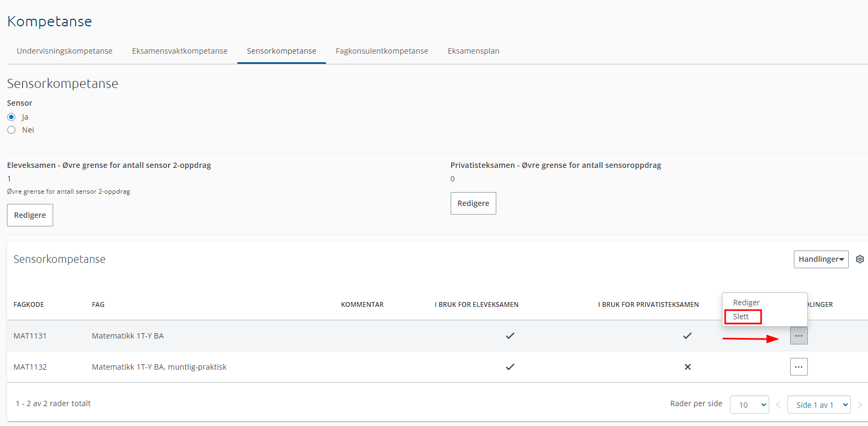Screen dimensions: 868x426
Task: Click I BRUK FOR PRIVATISTEKSAMEN header
Action: point(648,304)
